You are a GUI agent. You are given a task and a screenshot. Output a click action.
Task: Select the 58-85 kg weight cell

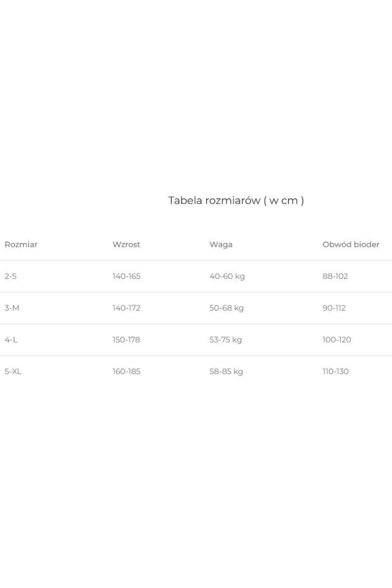(226, 371)
